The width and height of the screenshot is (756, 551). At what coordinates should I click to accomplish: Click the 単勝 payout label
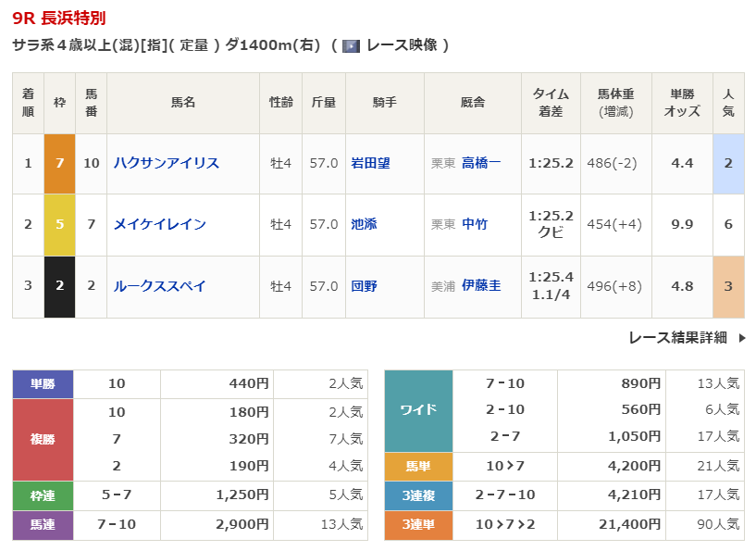click(x=43, y=383)
